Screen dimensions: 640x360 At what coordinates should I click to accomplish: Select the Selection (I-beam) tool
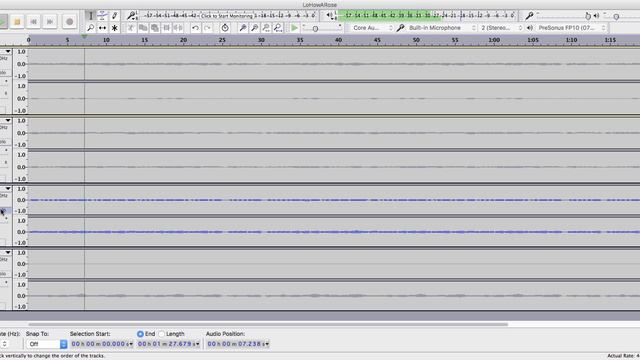click(91, 16)
